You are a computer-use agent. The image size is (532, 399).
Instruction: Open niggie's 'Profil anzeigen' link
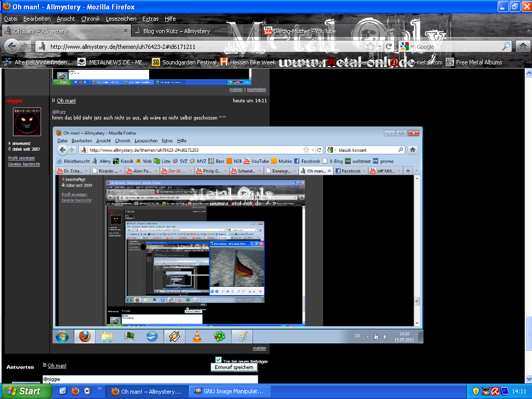click(21, 158)
